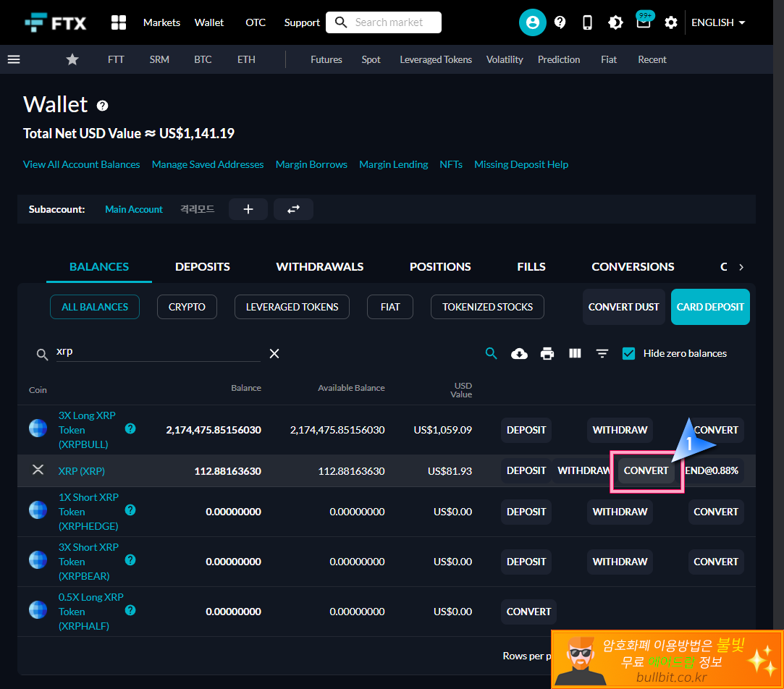Click the transfer between subaccounts arrows

(x=293, y=209)
